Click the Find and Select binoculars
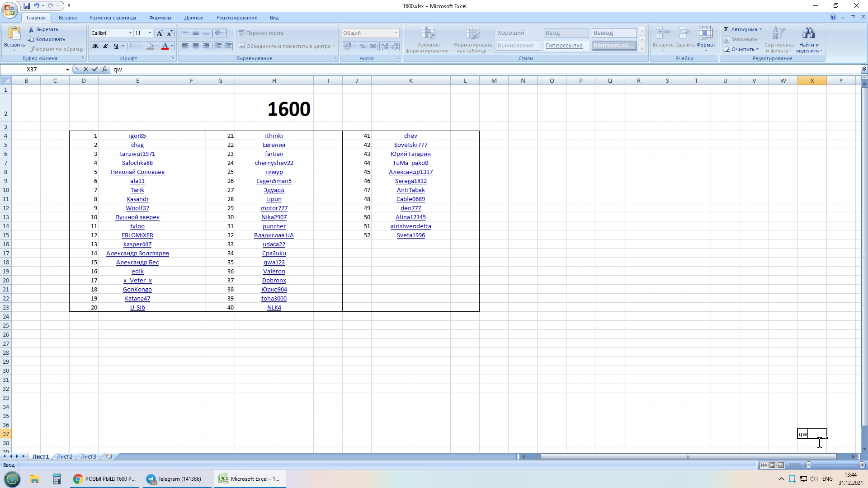868x488 pixels. [x=808, y=34]
